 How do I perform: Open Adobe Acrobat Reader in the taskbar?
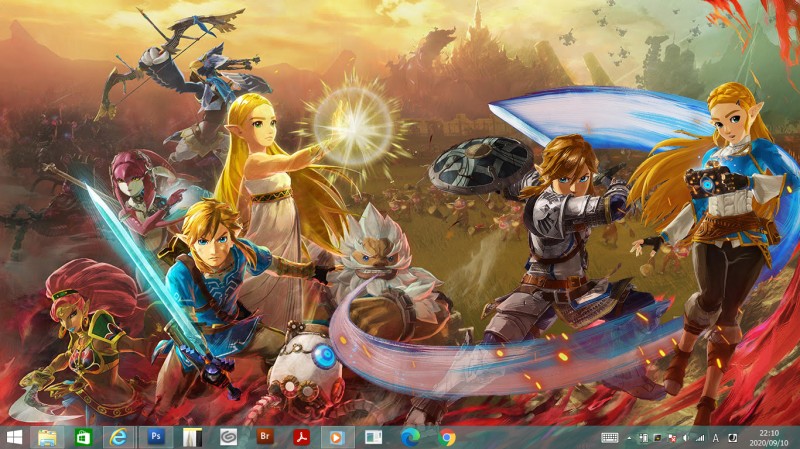click(302, 437)
